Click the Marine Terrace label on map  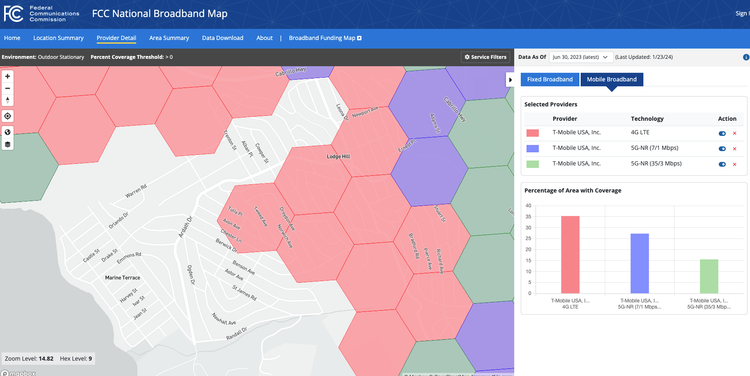pyautogui.click(x=122, y=277)
